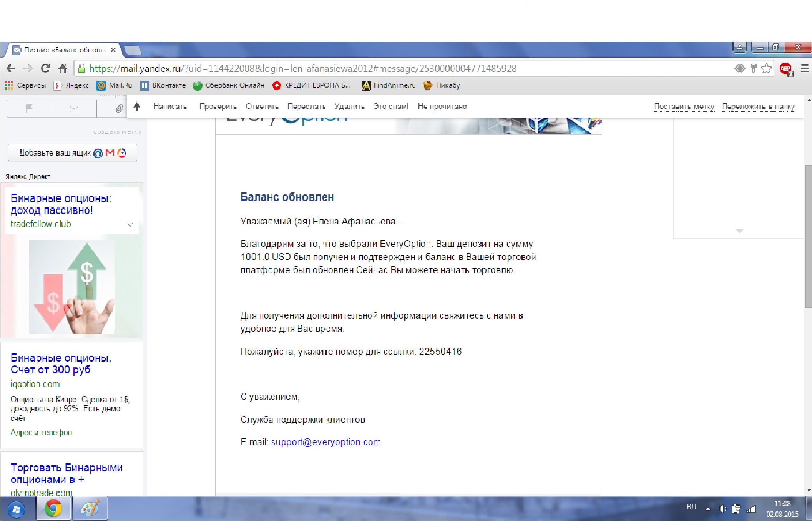Open the Сбербанк Онлайн bookmark
The width and height of the screenshot is (812, 521).
pyautogui.click(x=229, y=85)
